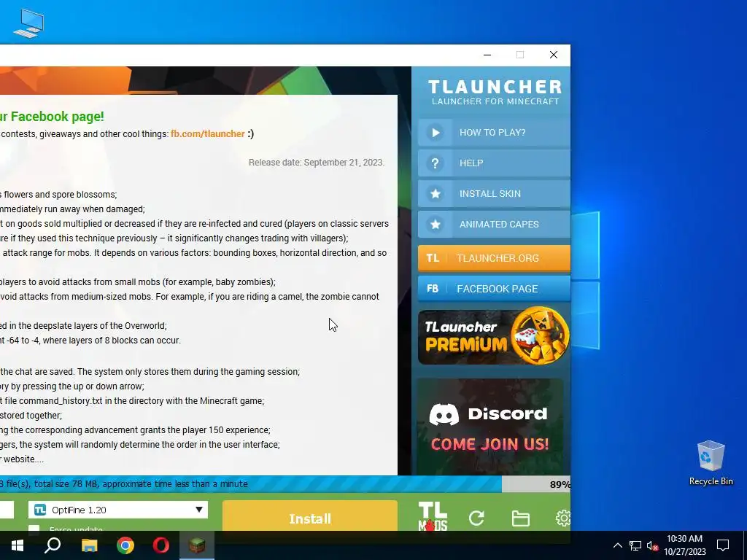Open the HOW TO PLAY? guide
The image size is (747, 560).
coord(494,133)
